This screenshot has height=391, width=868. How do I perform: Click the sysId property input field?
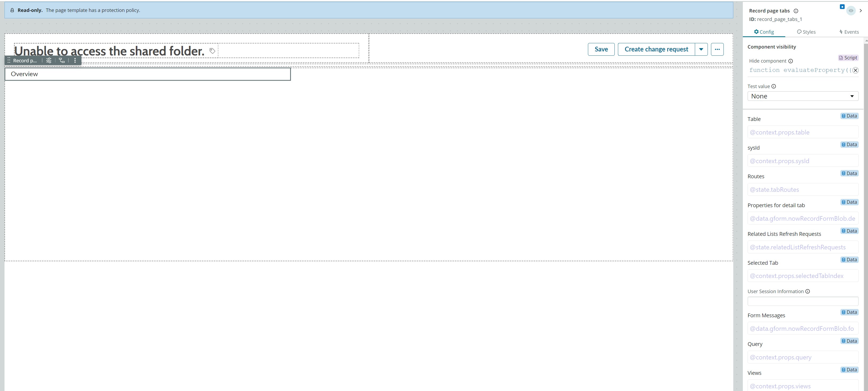[803, 161]
